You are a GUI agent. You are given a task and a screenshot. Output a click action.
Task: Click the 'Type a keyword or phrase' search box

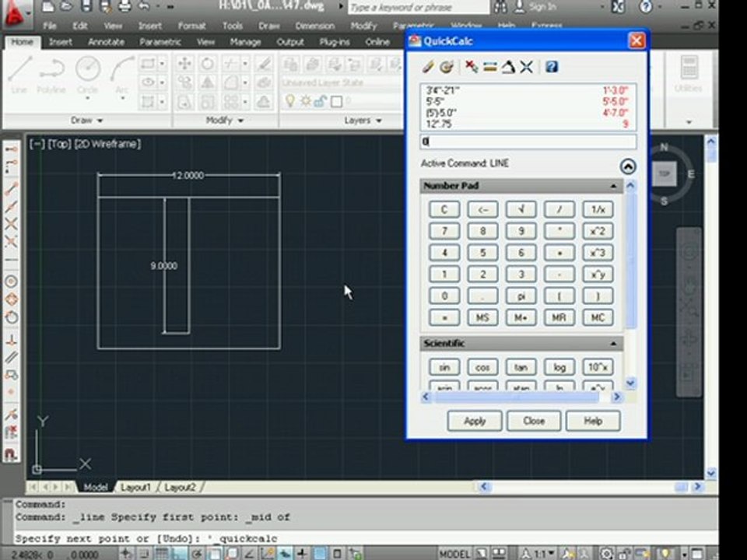[x=419, y=7]
